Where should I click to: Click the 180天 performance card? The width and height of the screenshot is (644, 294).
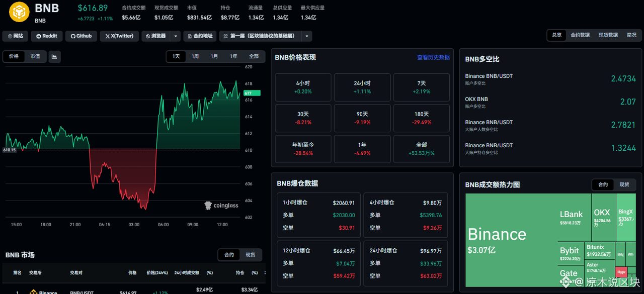(x=422, y=118)
